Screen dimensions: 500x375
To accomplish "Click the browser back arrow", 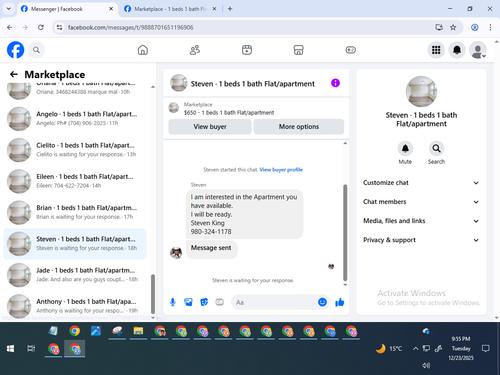I will pos(10,27).
